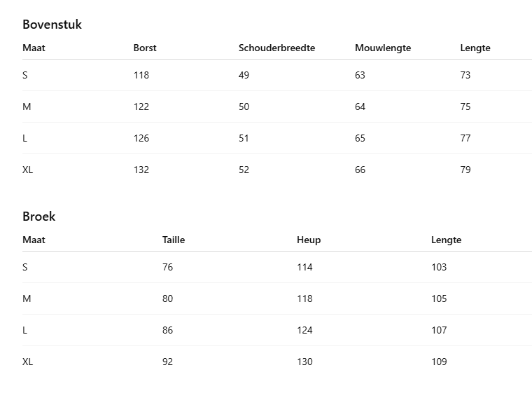This screenshot has width=532, height=398.
Task: Click the XL Borst value 132
Action: tap(141, 170)
